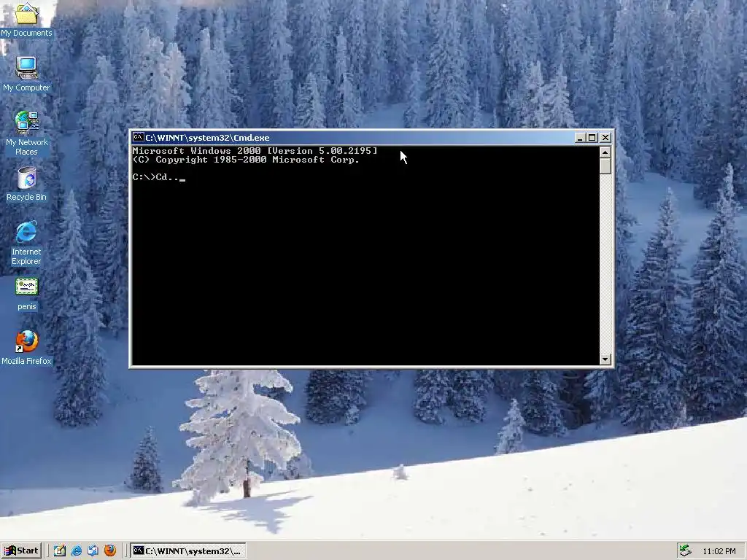Select the Mozilla Firefox desktop shortcut

26,348
